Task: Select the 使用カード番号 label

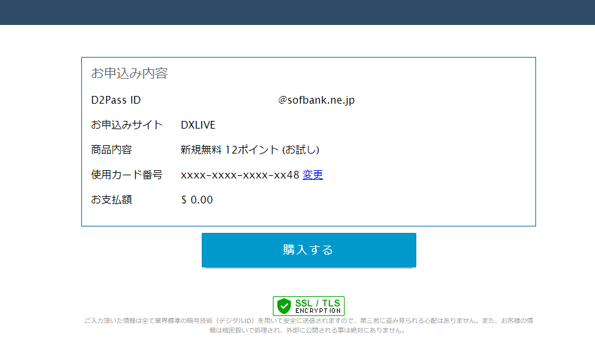Action: pyautogui.click(x=127, y=175)
